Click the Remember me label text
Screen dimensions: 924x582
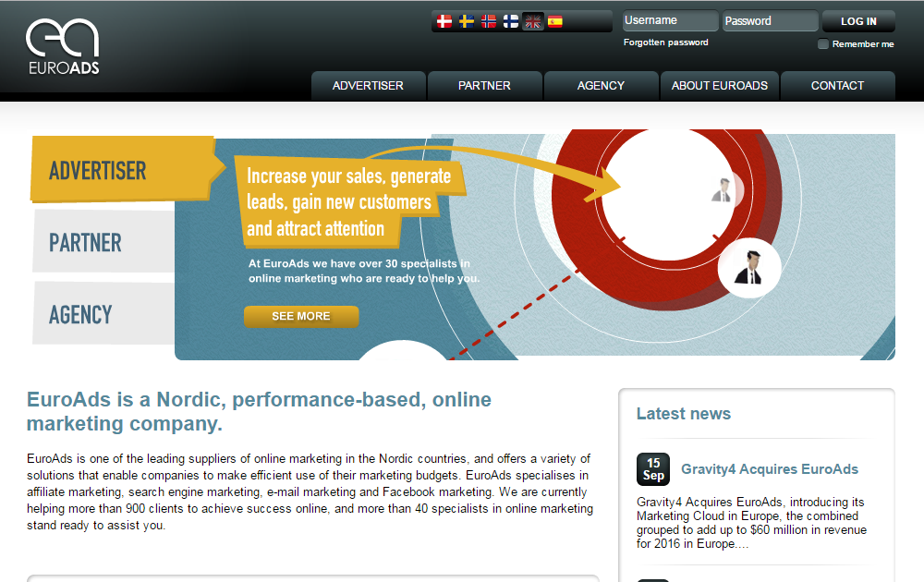point(863,44)
